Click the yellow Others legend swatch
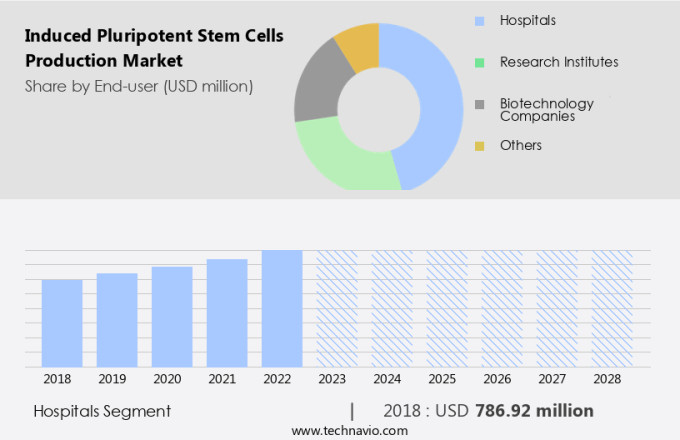680x440 pixels. (x=480, y=146)
